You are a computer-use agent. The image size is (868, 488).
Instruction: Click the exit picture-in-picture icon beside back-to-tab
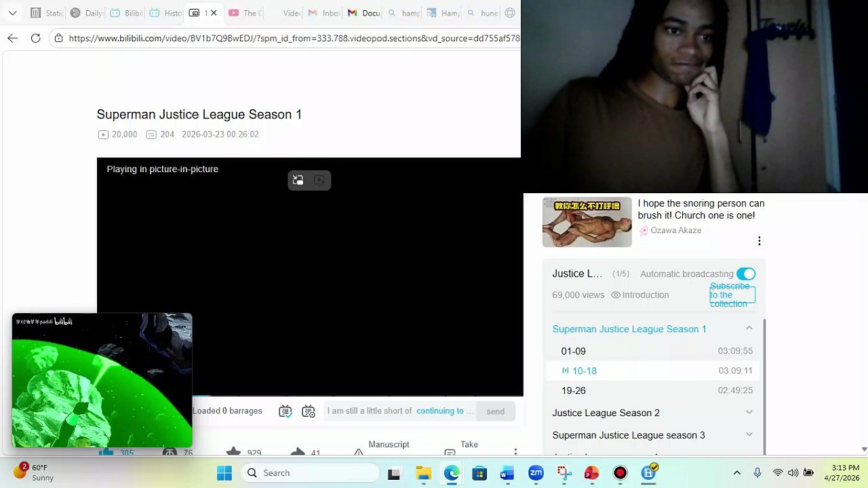319,180
